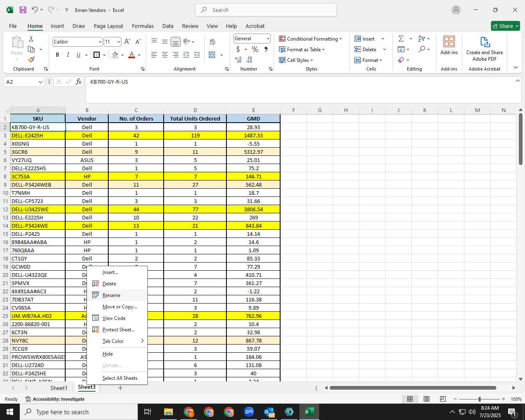Toggle Align Right horizontal alignment
The image size is (525, 420).
pos(175,55)
